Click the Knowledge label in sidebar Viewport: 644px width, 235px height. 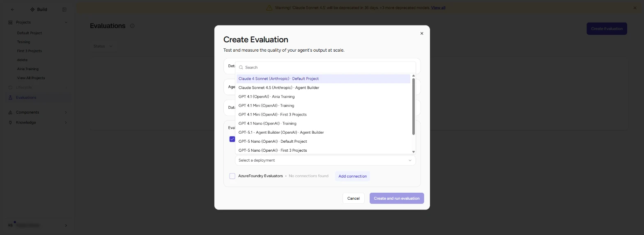[x=26, y=123]
